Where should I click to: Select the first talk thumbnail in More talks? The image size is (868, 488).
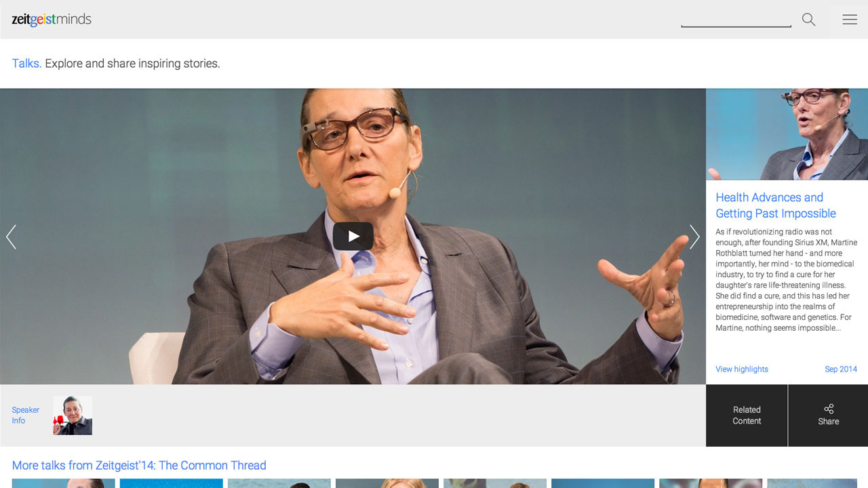point(64,483)
